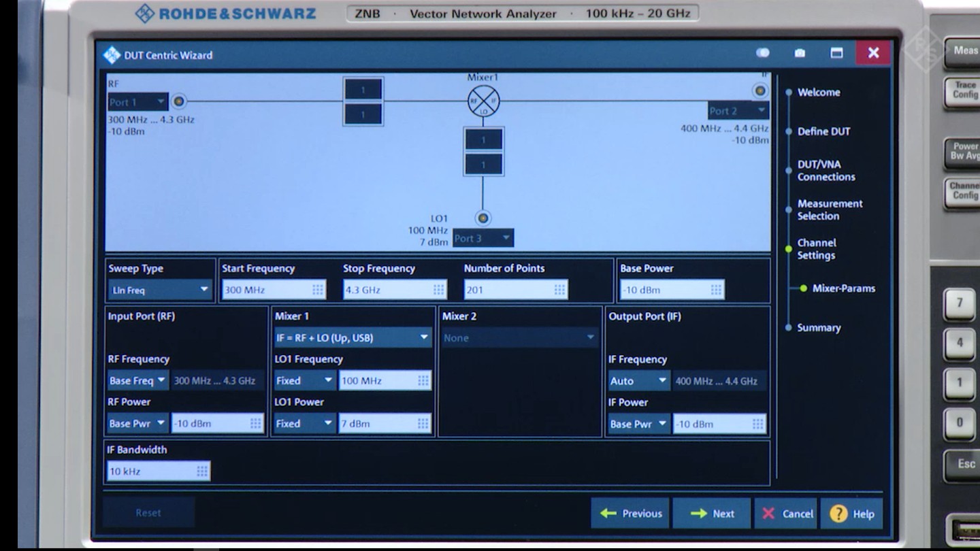This screenshot has height=551, width=980.
Task: Click the Port 1 RF connector circle
Action: click(x=178, y=101)
